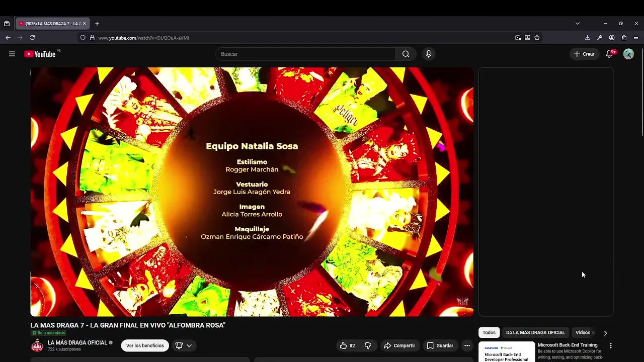Open options for Microsoft Back-End Training ad

pyautogui.click(x=610, y=346)
